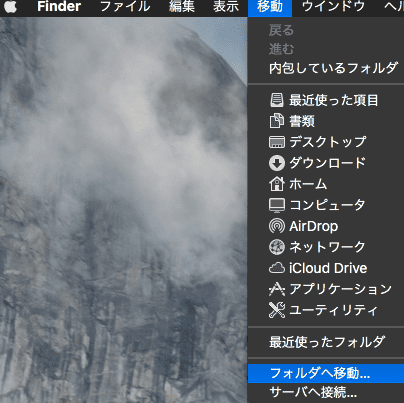404x403 pixels.
Task: Select the ネットワーク globe icon
Action: click(277, 247)
